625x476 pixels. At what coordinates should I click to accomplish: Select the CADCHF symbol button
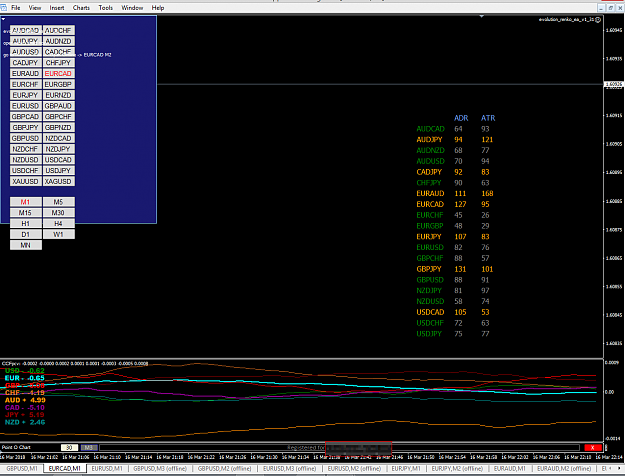click(x=59, y=52)
